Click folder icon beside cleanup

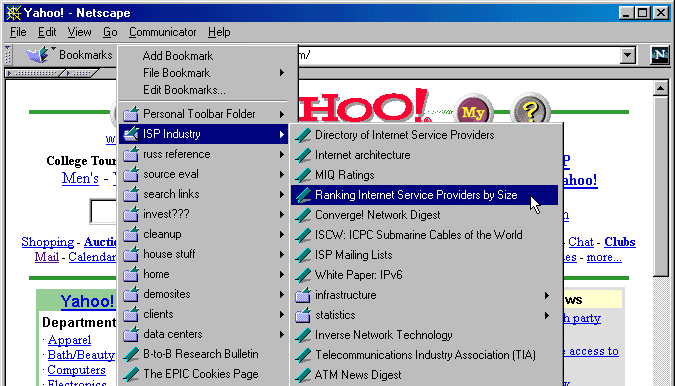coord(131,234)
